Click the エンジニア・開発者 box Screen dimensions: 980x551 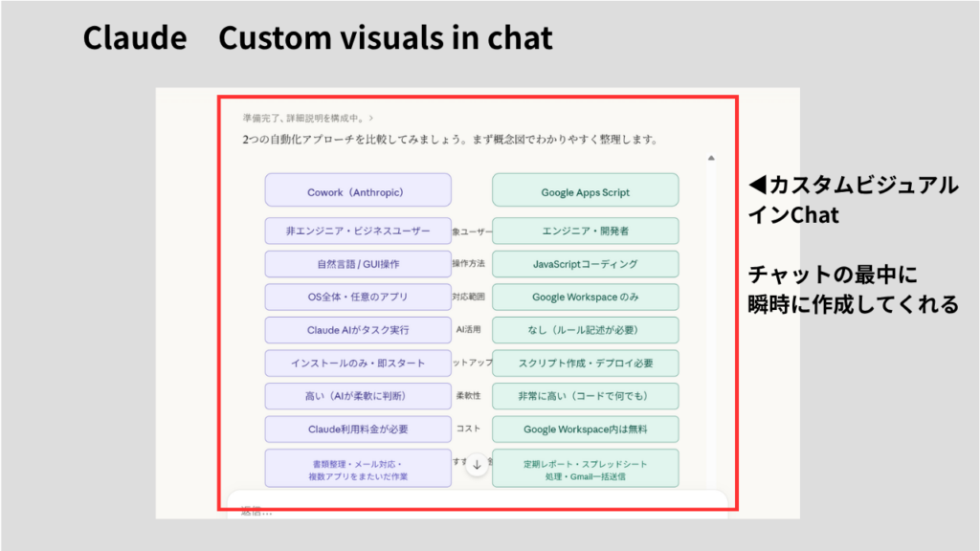(x=585, y=231)
